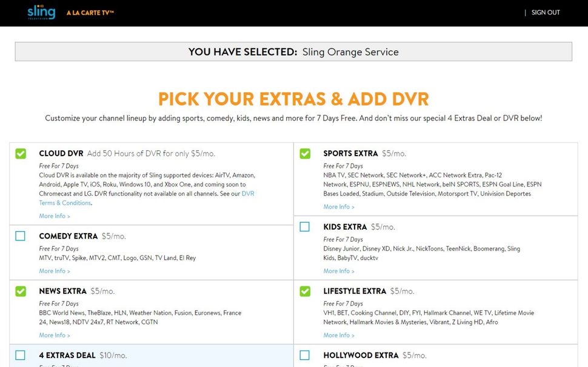
Task: Check the Comedy Extra checkbox
Action: (x=20, y=236)
